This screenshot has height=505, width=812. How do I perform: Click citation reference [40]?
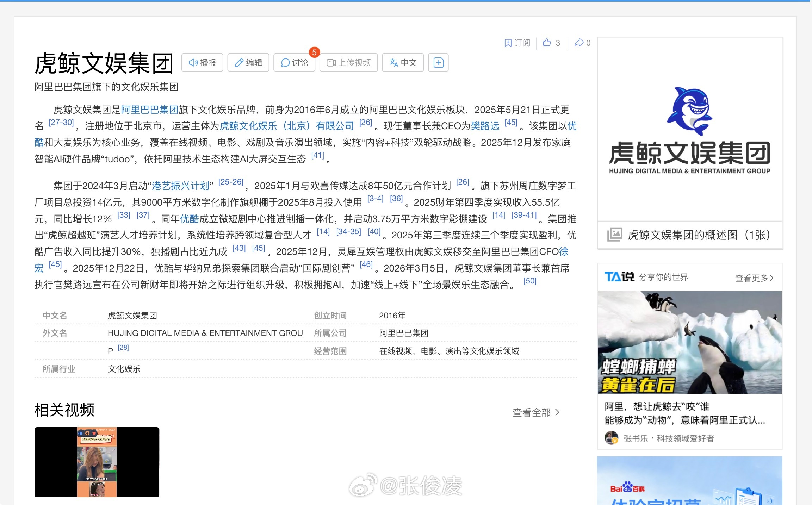tap(374, 232)
